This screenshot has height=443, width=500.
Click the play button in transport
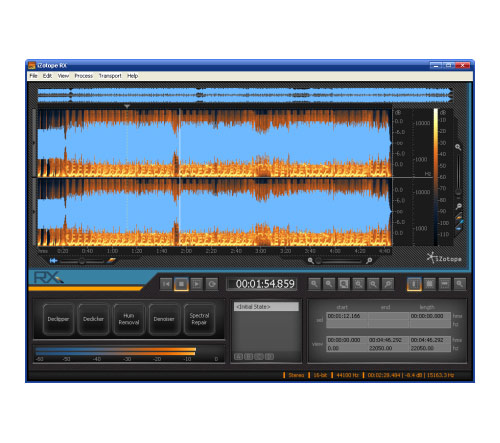(196, 284)
